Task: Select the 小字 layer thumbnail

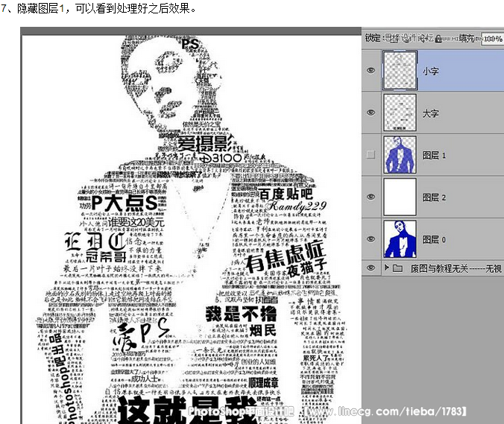Action: tap(400, 70)
